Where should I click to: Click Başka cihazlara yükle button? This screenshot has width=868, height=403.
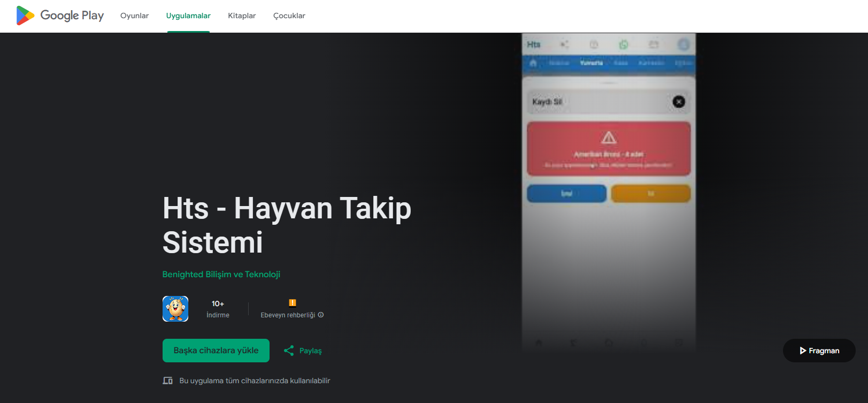(x=216, y=351)
